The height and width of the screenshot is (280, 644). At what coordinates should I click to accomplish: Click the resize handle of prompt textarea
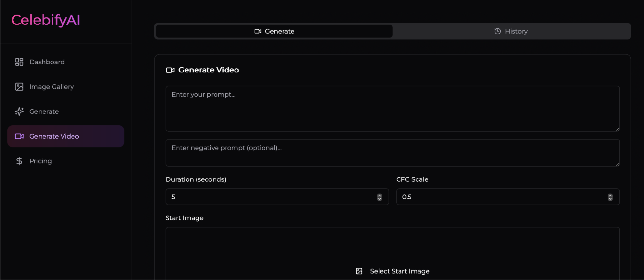point(617,129)
